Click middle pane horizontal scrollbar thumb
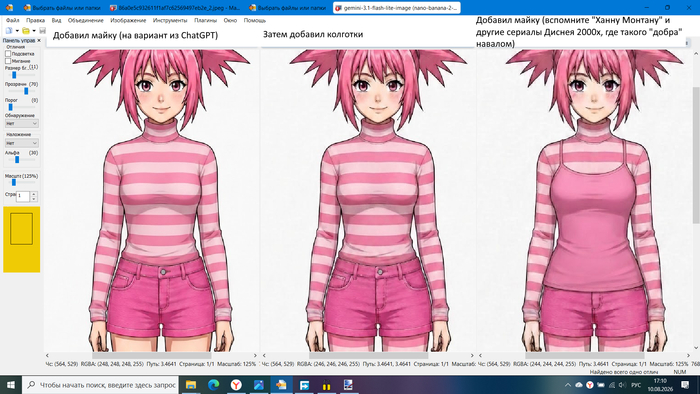Screen dimensions: 700x394 coord(368,356)
